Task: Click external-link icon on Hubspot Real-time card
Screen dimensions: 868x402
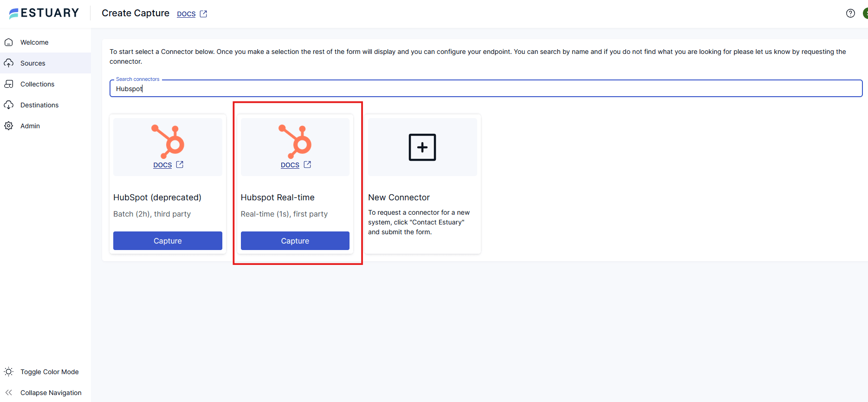Action: pyautogui.click(x=307, y=165)
